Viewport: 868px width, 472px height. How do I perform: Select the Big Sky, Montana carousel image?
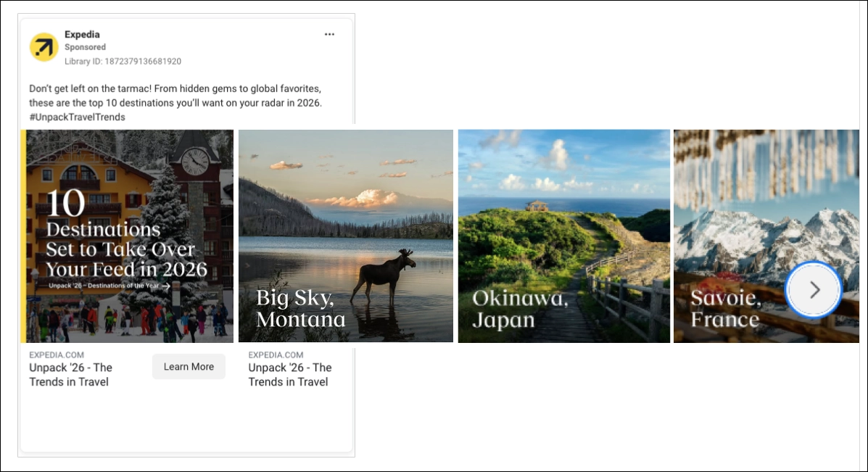coord(345,236)
